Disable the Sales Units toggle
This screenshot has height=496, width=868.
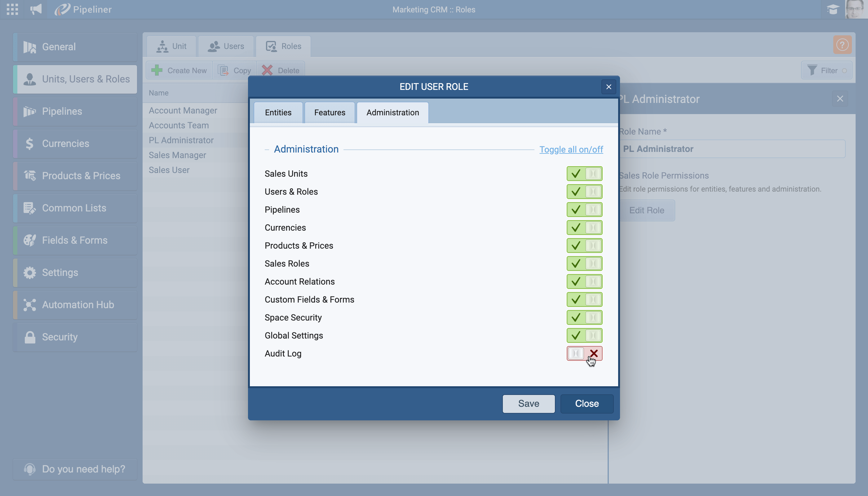(584, 174)
